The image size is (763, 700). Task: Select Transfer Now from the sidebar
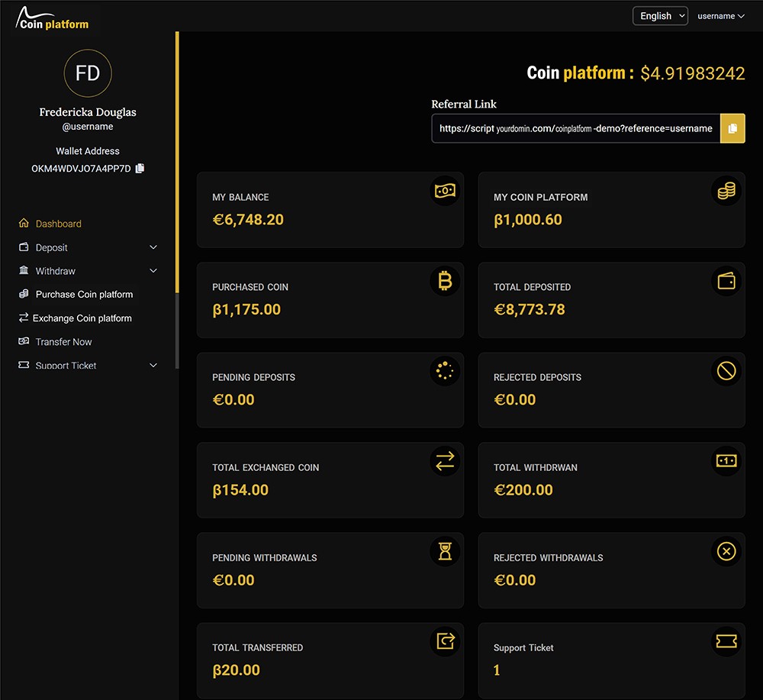coord(63,342)
